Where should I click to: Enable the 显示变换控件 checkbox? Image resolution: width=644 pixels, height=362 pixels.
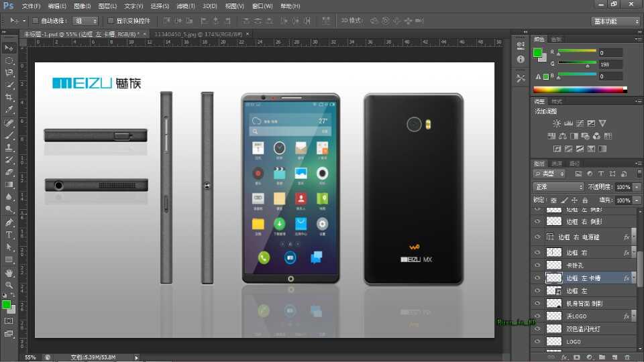(111, 21)
